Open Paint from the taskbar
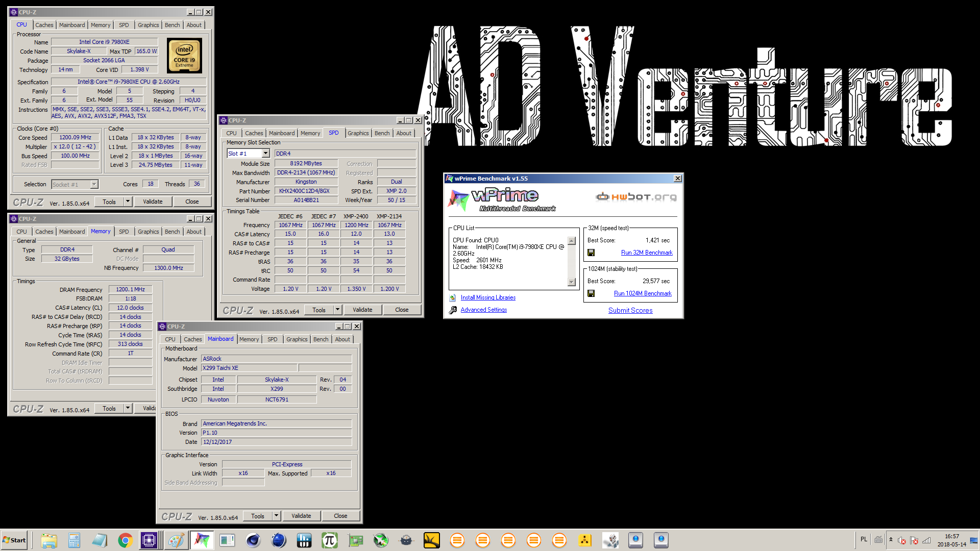The image size is (980, 551). click(176, 540)
